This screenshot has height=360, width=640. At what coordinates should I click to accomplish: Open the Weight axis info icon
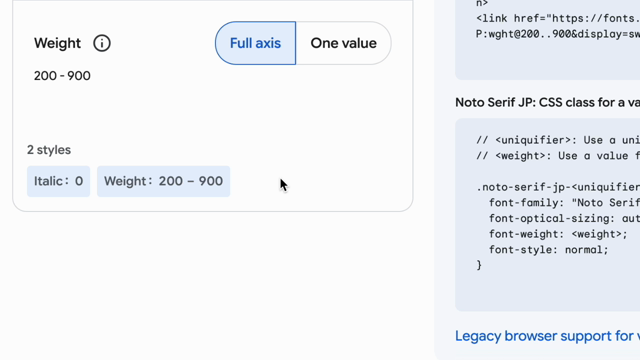tap(102, 43)
